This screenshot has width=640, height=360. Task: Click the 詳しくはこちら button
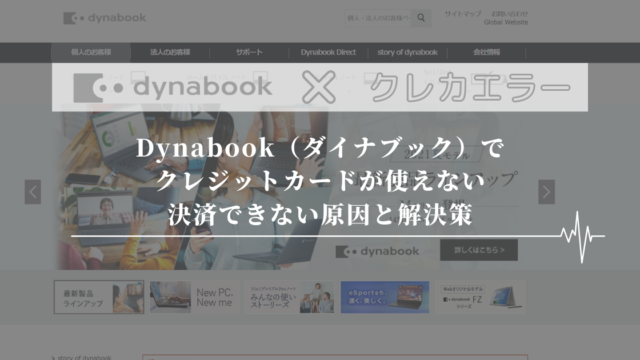click(x=479, y=250)
